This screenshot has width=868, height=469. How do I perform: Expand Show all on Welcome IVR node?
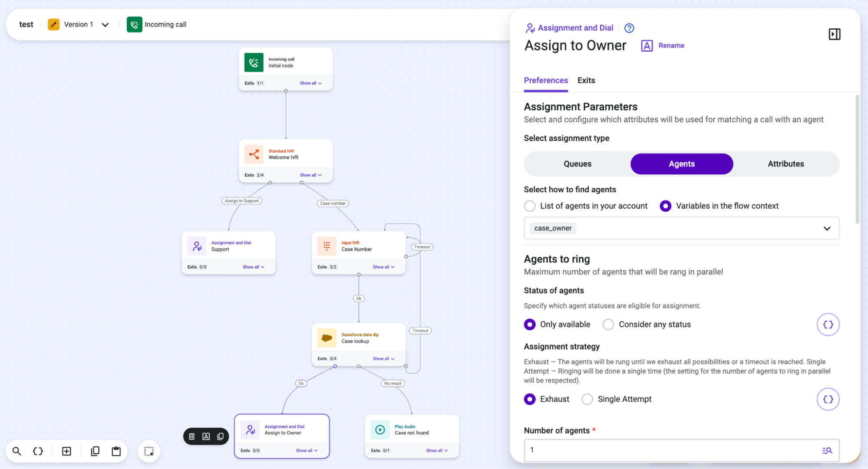[311, 175]
